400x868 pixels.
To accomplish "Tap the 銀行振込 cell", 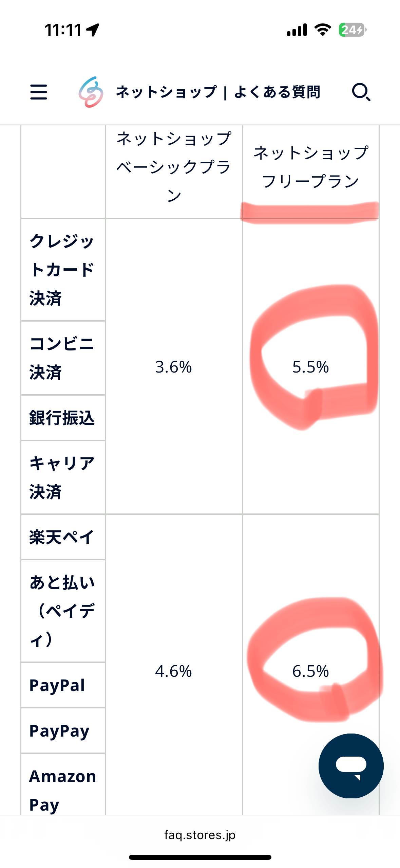I will click(x=63, y=418).
